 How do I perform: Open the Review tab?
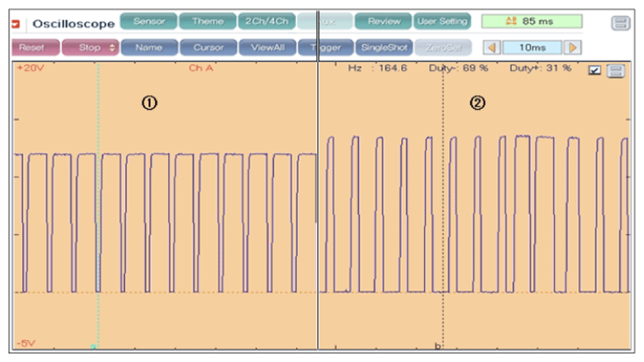pyautogui.click(x=383, y=21)
